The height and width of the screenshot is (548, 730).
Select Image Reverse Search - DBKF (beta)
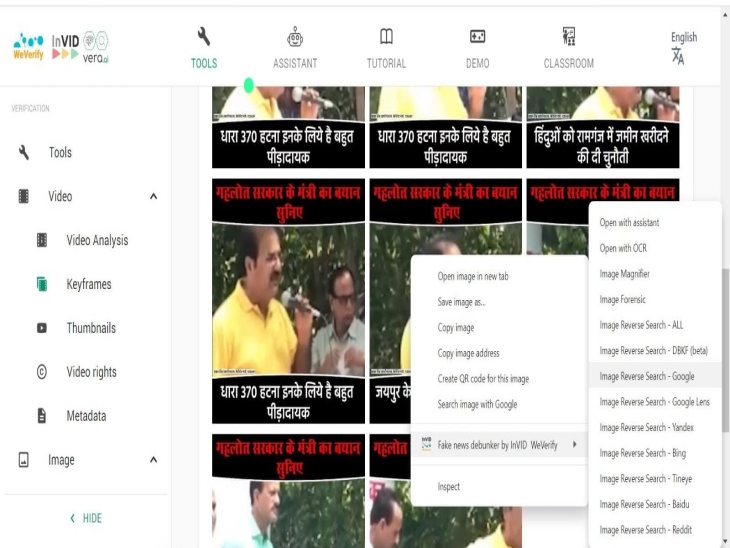pyautogui.click(x=655, y=351)
